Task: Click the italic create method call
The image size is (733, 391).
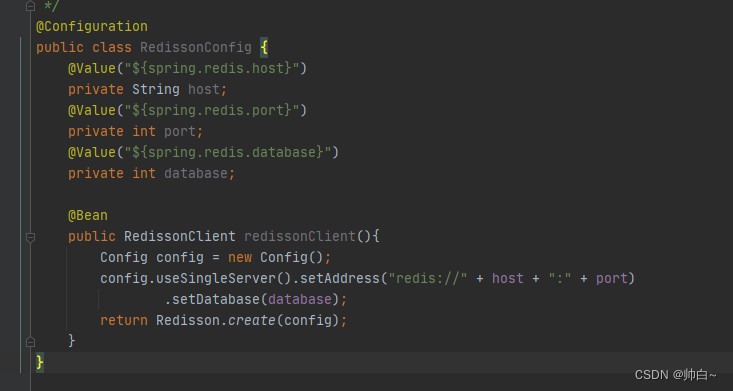Action: (252, 320)
